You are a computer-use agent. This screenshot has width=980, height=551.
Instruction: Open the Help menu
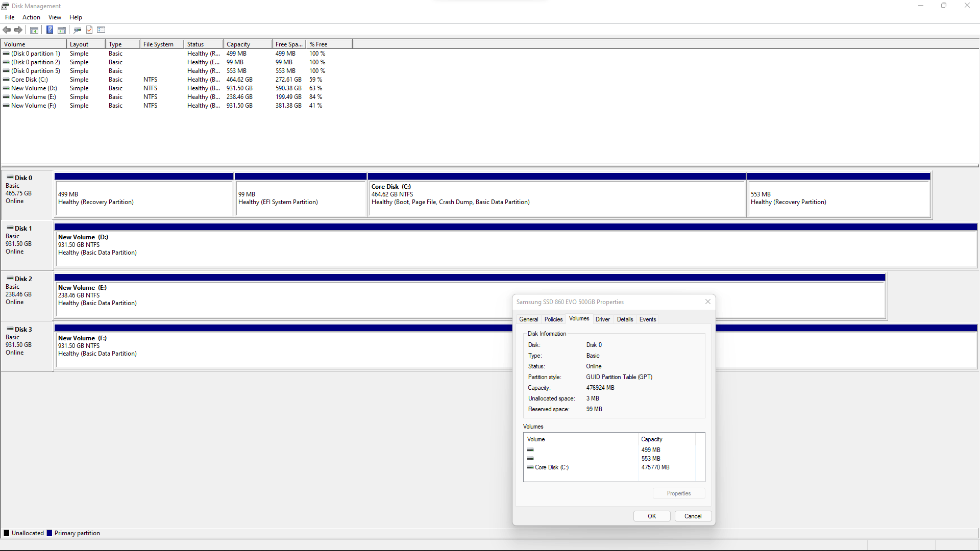[x=76, y=17]
